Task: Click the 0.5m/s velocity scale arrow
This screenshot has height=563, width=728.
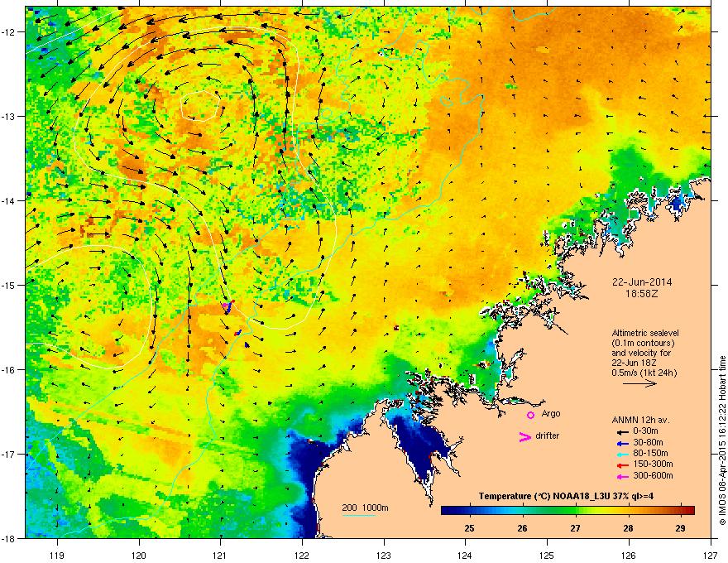Action: pyautogui.click(x=639, y=383)
